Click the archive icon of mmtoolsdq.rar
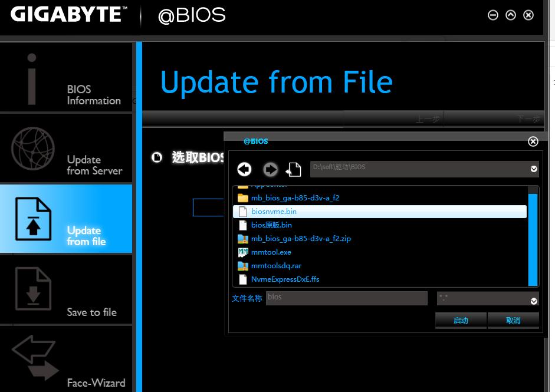Image resolution: width=555 pixels, height=392 pixels. (243, 266)
